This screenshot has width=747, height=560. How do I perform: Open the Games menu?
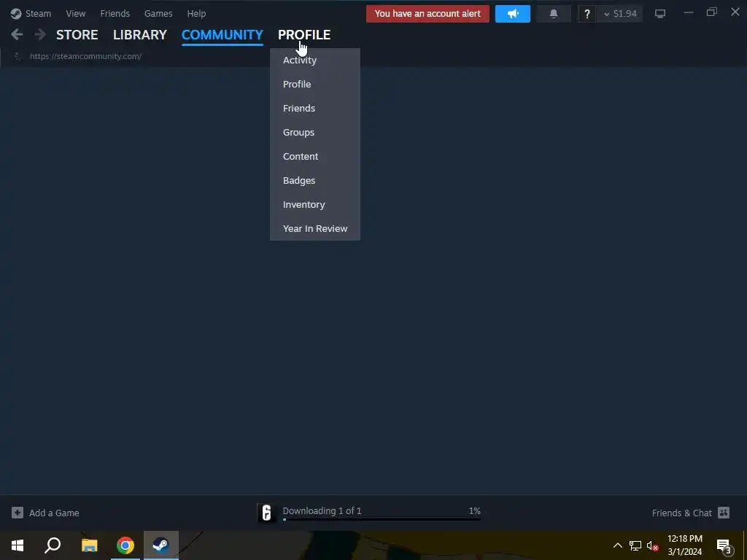[158, 13]
